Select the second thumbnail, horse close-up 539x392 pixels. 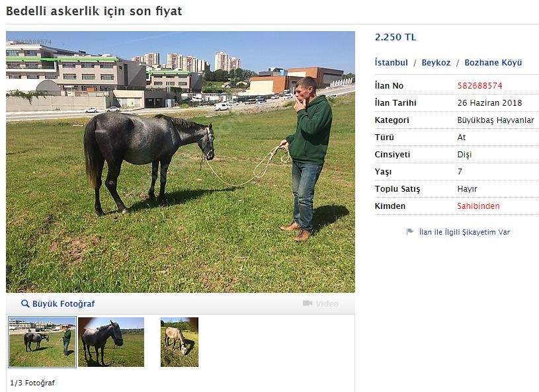pyautogui.click(x=111, y=342)
